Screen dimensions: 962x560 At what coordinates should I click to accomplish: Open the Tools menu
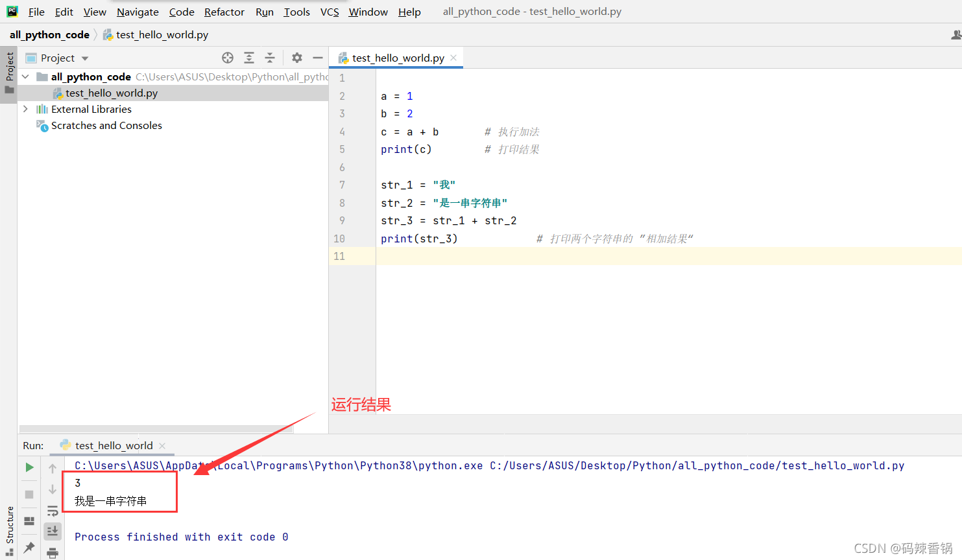[x=297, y=12]
